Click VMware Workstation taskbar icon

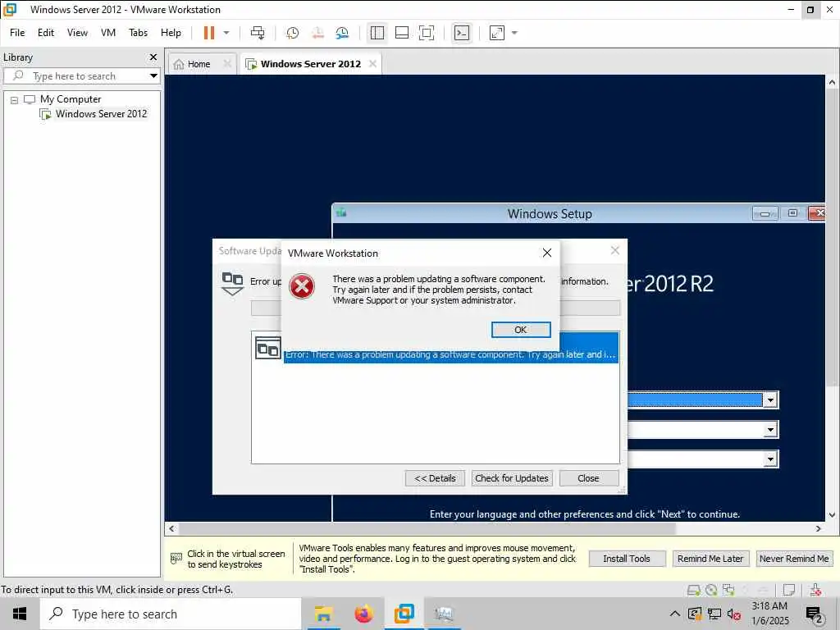(x=404, y=614)
